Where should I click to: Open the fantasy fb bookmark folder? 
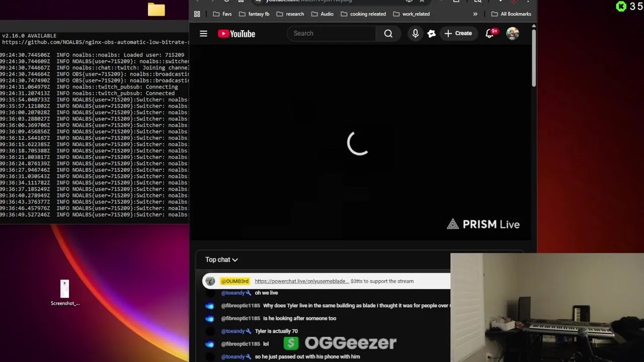pyautogui.click(x=254, y=14)
